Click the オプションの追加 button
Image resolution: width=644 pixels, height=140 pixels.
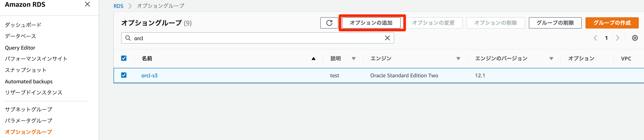pyautogui.click(x=371, y=23)
